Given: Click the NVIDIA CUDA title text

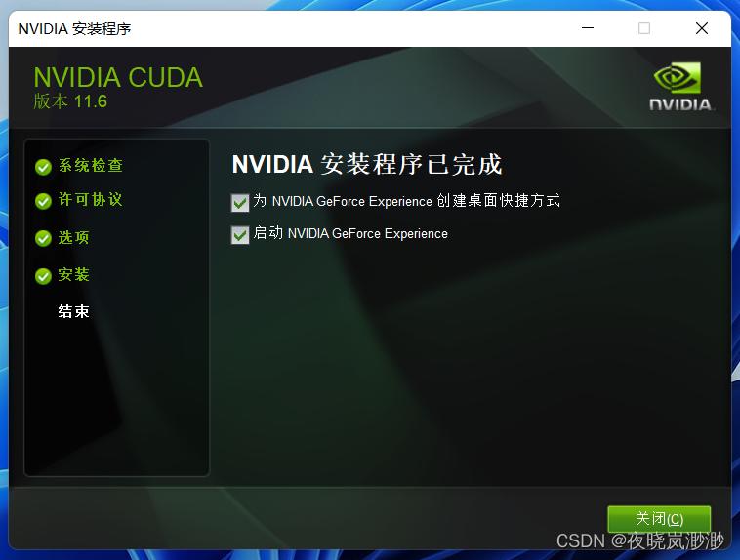Looking at the screenshot, I should [118, 77].
